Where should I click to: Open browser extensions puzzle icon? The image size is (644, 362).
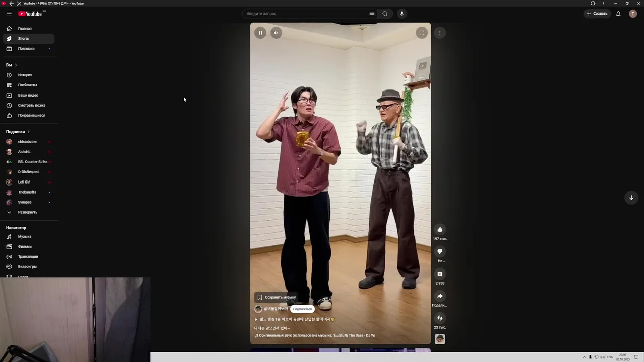click(593, 3)
